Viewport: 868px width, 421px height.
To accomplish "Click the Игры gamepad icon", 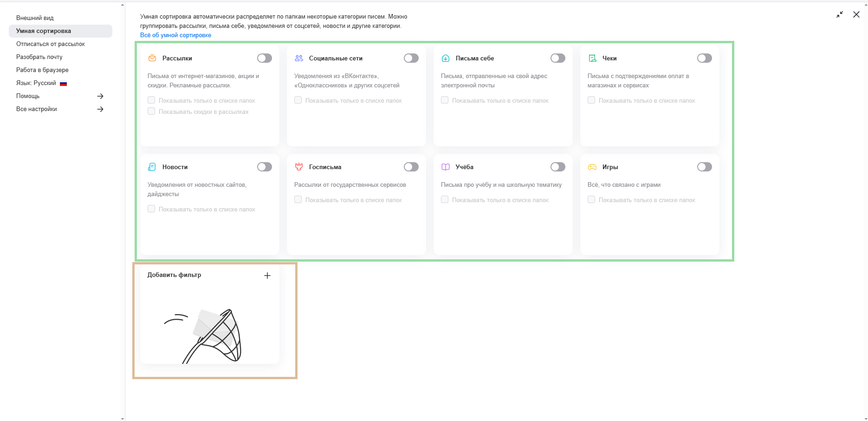I will click(x=592, y=167).
